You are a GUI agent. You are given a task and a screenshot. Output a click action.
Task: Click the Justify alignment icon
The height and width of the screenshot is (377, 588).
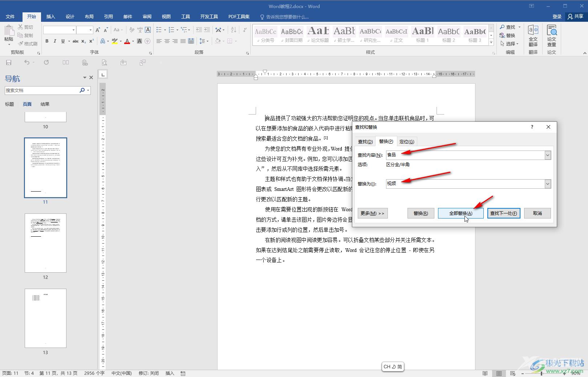(183, 41)
